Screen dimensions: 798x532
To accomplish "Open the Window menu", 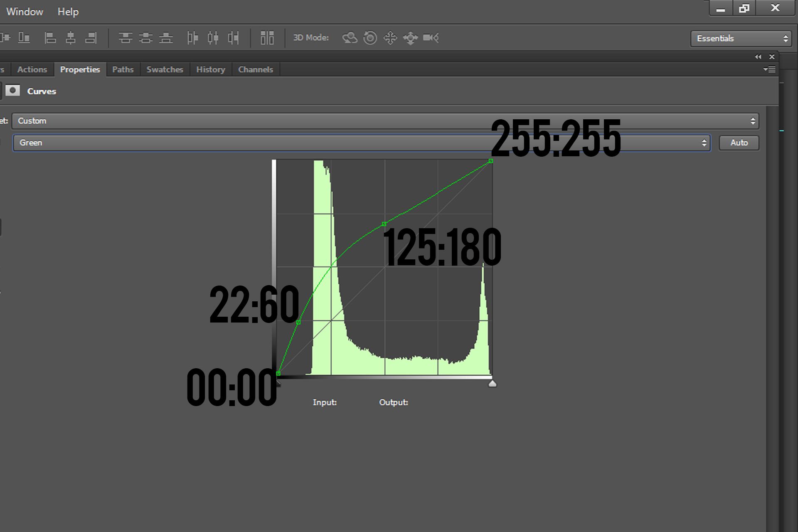I will pos(24,11).
